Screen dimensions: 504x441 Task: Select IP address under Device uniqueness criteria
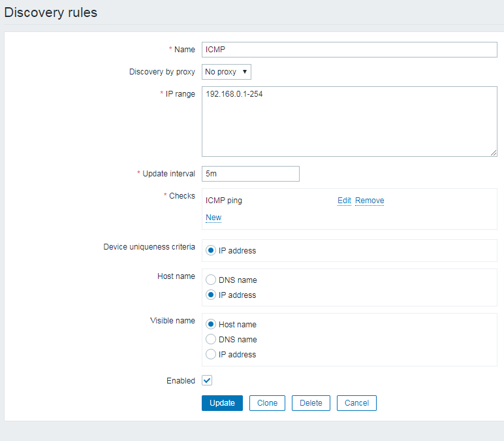[211, 251]
